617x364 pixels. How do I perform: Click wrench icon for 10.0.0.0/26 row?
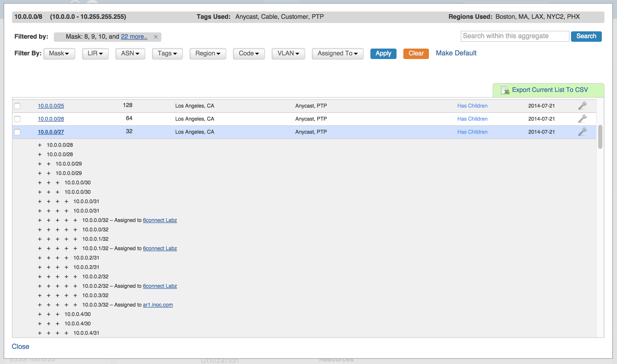pos(582,119)
